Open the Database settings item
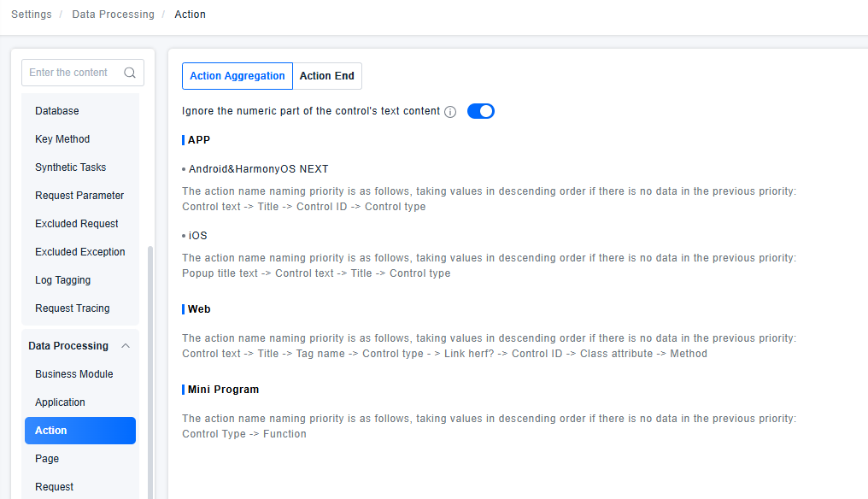Viewport: 868px width, 499px height. pos(57,111)
